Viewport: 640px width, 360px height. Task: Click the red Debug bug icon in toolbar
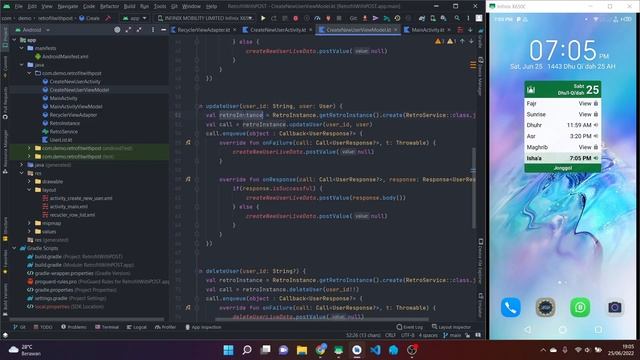click(x=296, y=18)
